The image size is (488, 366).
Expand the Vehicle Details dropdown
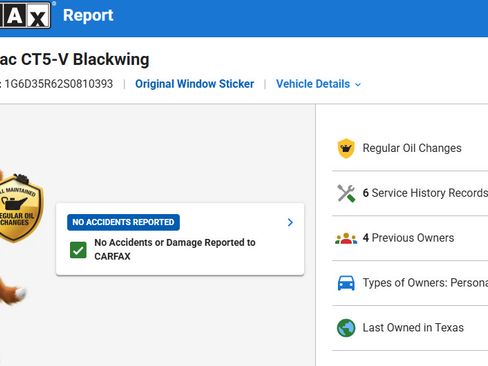click(318, 84)
